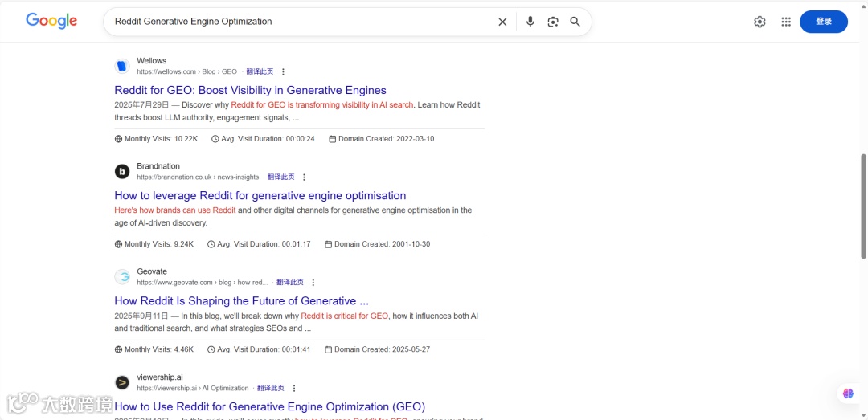868x420 pixels.
Task: Click the blue sign-in button
Action: 824,22
